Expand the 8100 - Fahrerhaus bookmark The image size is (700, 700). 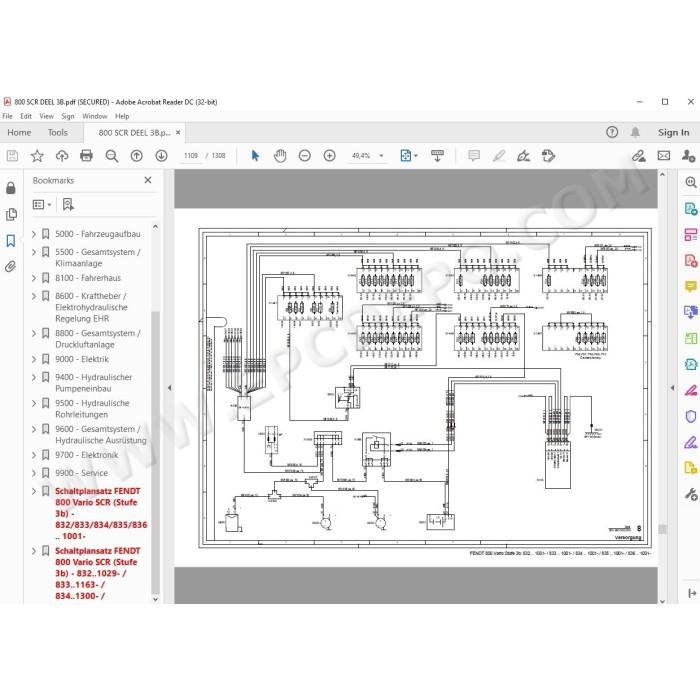tap(34, 278)
